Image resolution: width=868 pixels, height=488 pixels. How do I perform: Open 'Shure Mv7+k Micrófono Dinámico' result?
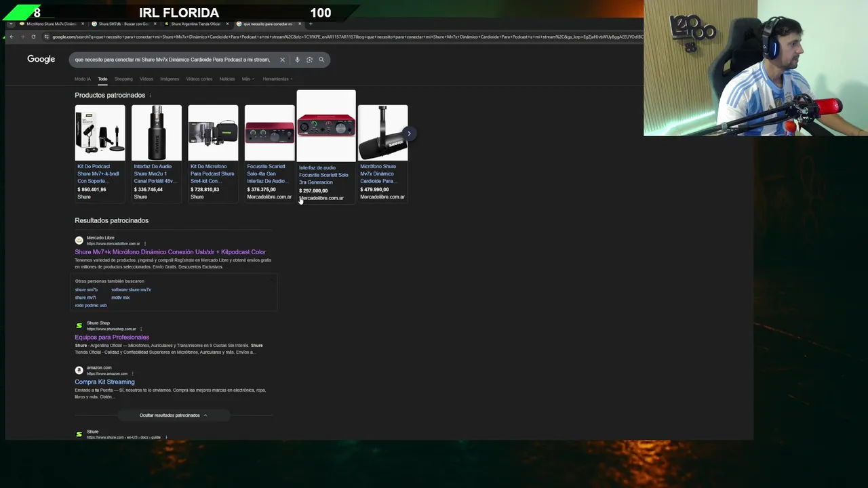point(170,252)
